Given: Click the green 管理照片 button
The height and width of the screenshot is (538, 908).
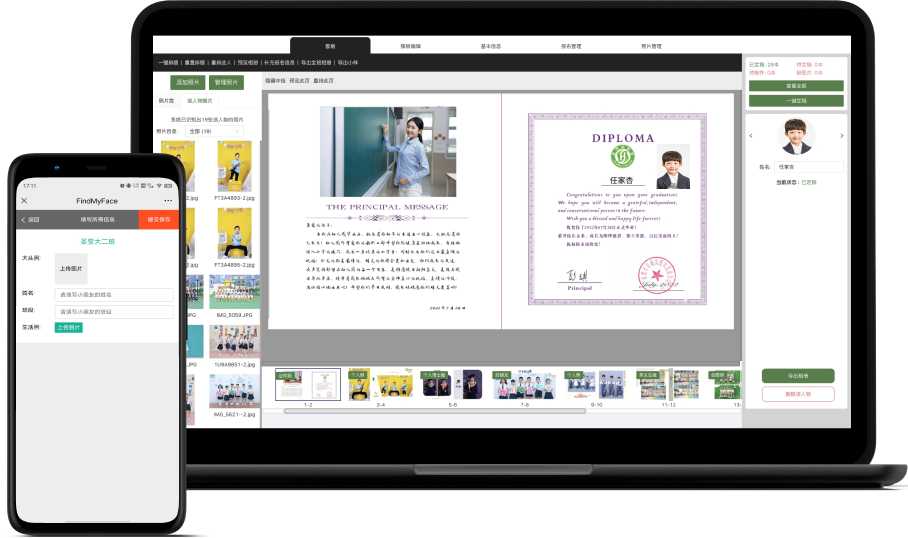Looking at the screenshot, I should (226, 82).
